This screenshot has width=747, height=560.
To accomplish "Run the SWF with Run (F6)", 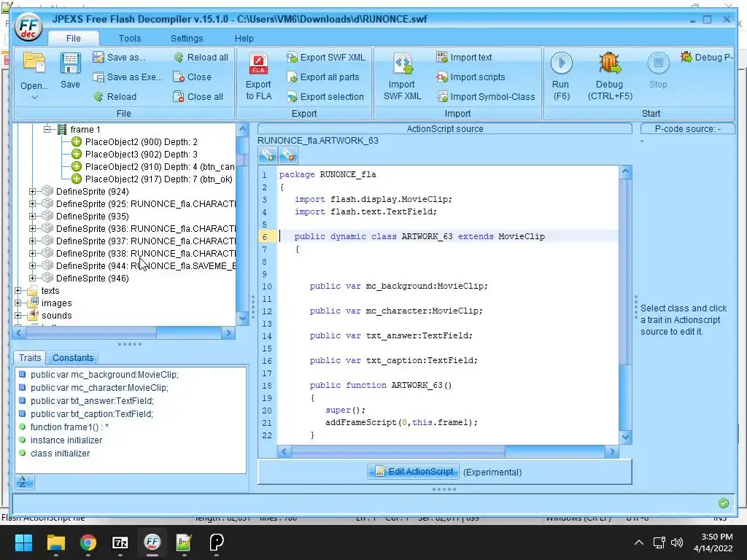I will pyautogui.click(x=561, y=76).
